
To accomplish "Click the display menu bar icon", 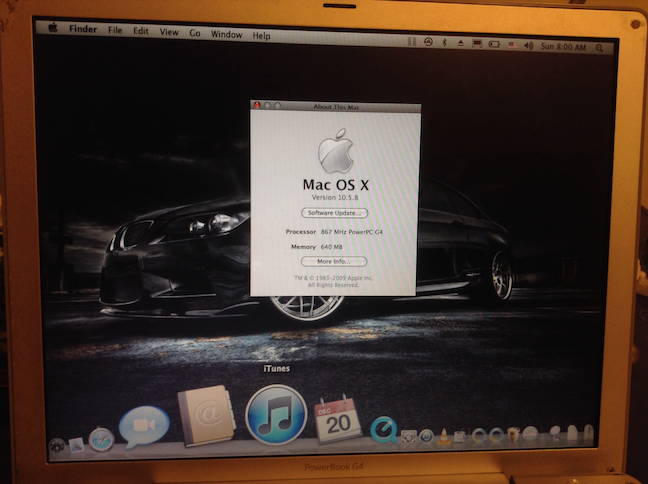I will point(477,43).
